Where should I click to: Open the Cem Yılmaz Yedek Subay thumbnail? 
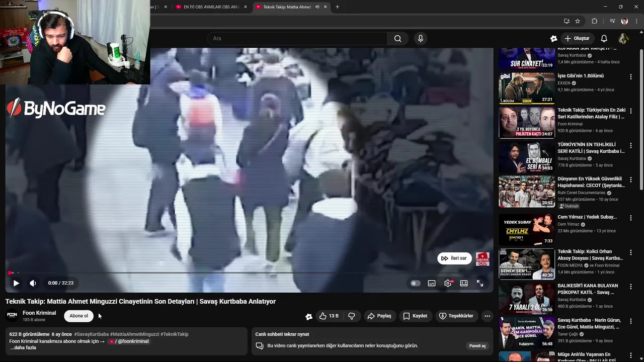click(x=527, y=229)
